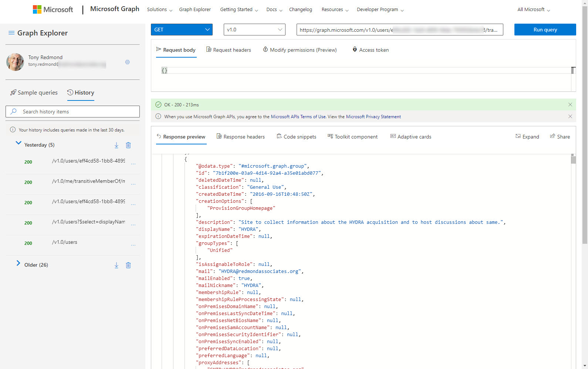The height and width of the screenshot is (369, 588).
Task: Open more options for the $select=displayName history row
Action: (133, 225)
